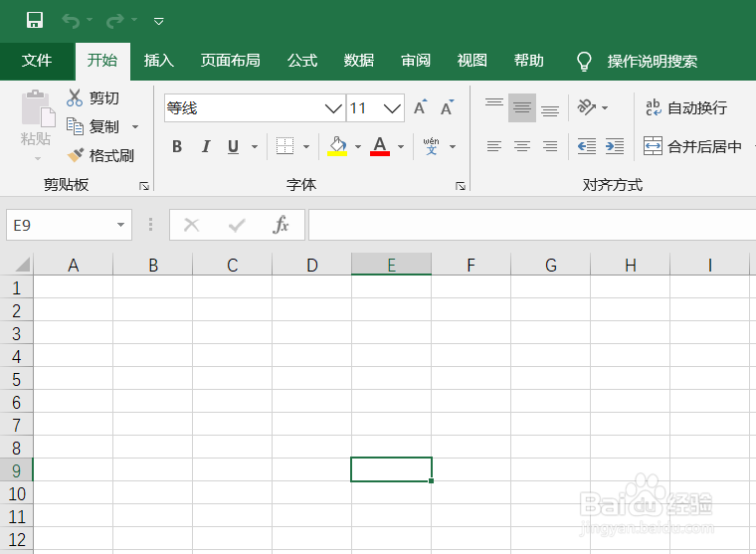
Task: Toggle Bold formatting
Action: 177,146
